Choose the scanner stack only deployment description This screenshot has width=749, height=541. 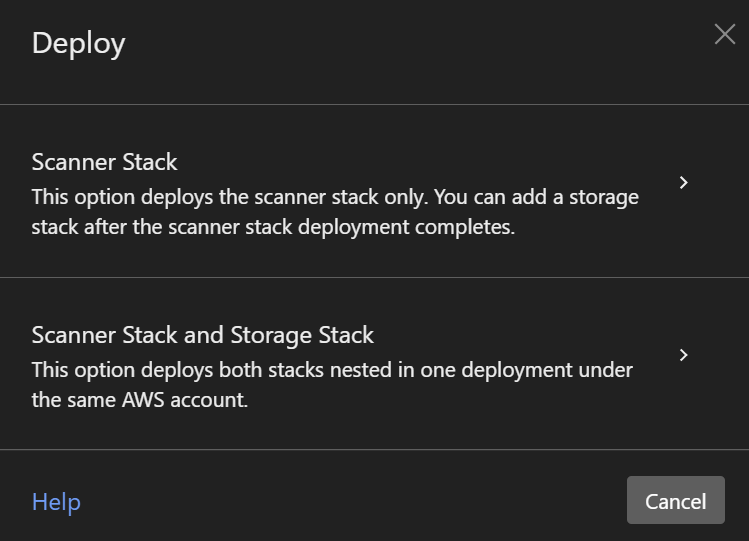(x=335, y=212)
